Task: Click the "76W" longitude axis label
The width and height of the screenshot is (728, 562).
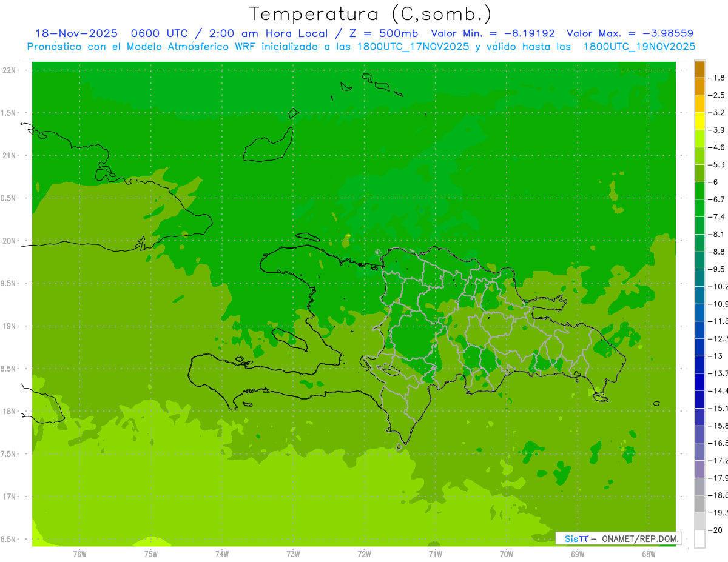Action: click(79, 553)
